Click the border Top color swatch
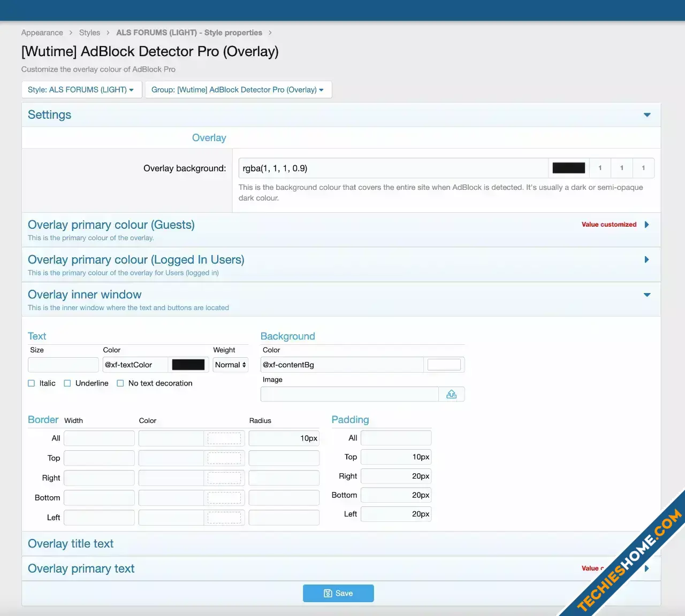The height and width of the screenshot is (616, 685). coord(224,458)
